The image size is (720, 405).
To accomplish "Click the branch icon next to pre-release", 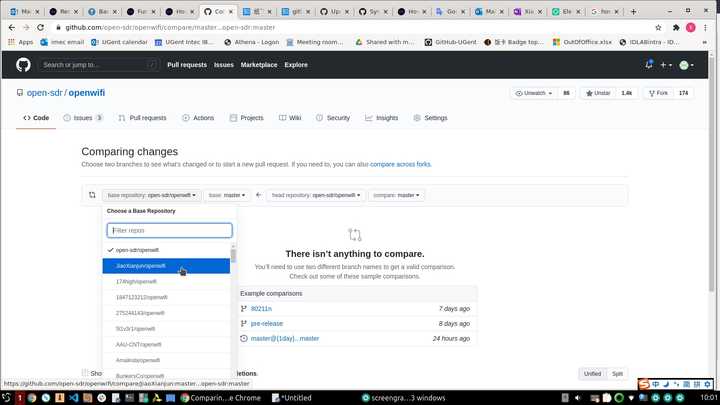I will 244,324.
